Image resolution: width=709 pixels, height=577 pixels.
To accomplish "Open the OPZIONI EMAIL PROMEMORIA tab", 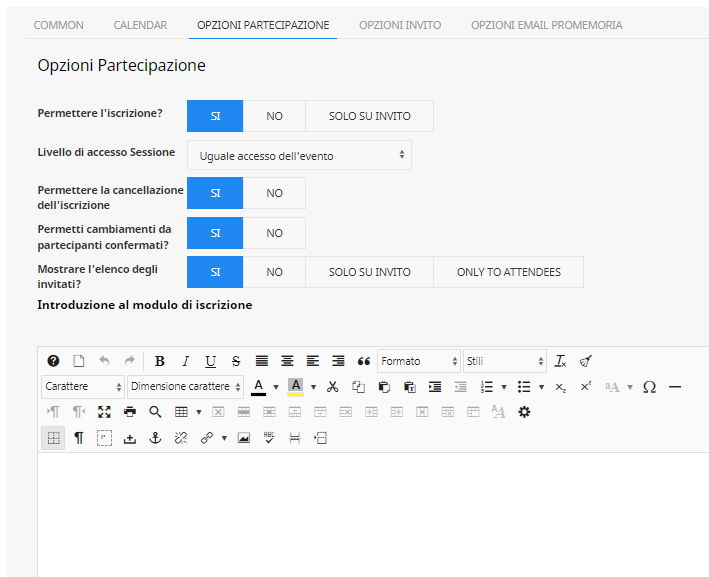I will [x=547, y=25].
